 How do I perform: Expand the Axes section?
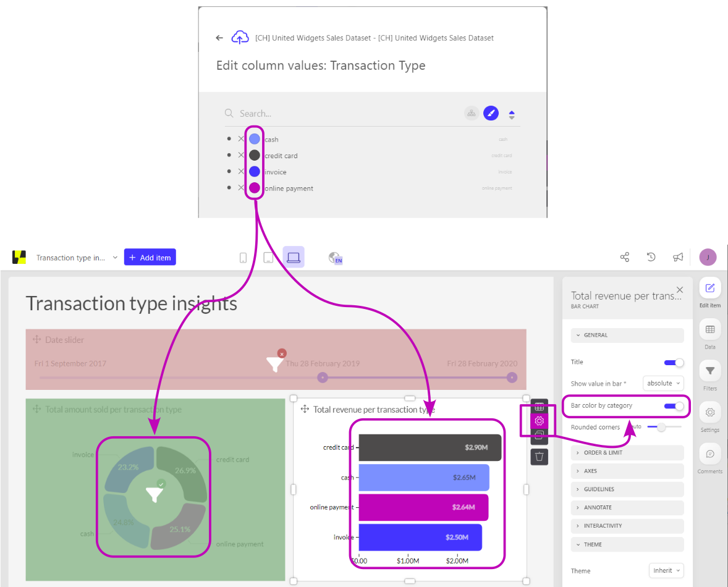pyautogui.click(x=627, y=471)
